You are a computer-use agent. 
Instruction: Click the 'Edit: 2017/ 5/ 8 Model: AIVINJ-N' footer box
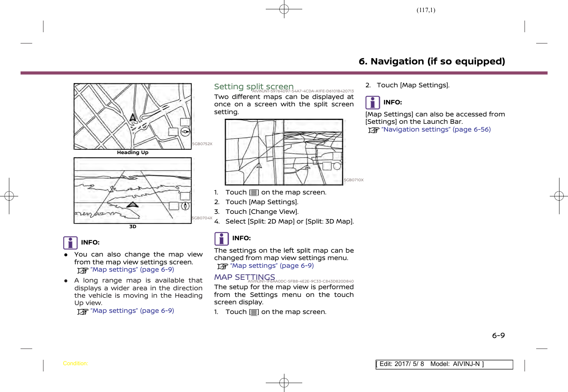point(444,364)
